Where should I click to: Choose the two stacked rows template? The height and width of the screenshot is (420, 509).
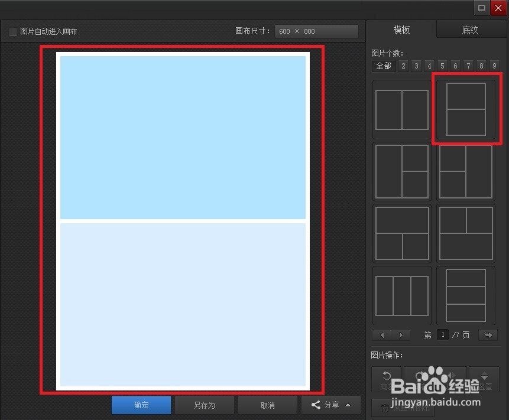[466, 109]
